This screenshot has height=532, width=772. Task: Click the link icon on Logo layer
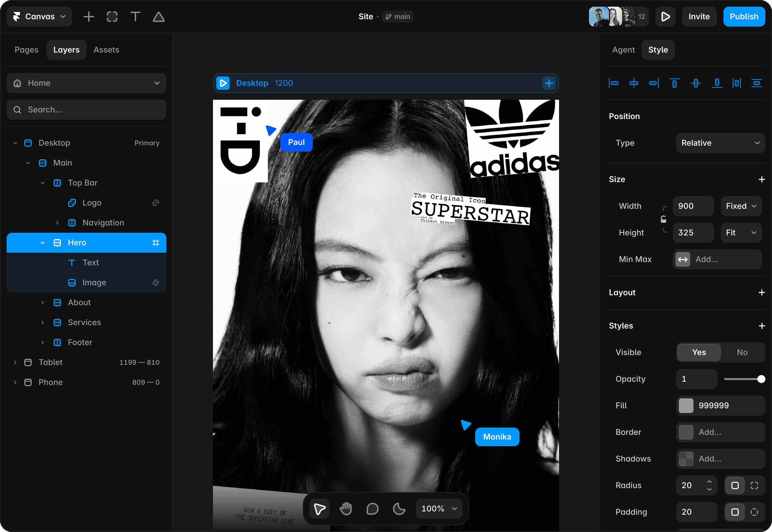pos(155,203)
